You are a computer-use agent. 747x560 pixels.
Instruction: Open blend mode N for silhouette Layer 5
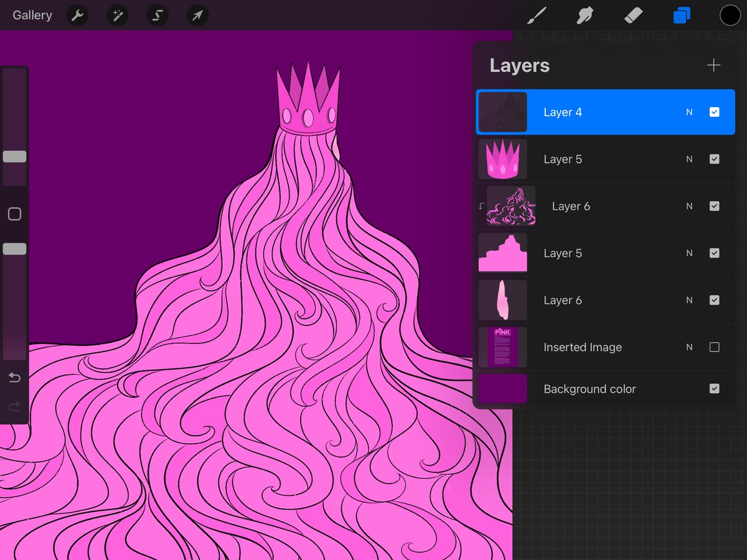[x=689, y=253]
